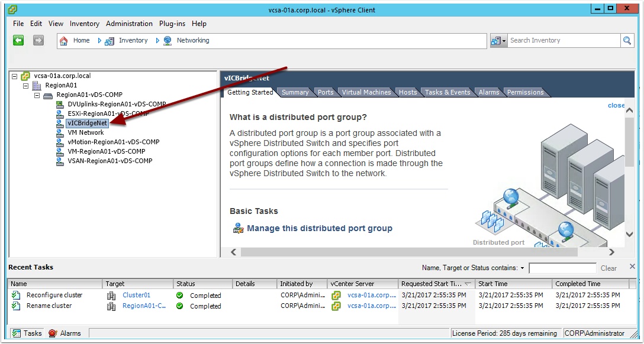Select VSAN-RegionA01-vDS-COMP port group
The width and height of the screenshot is (644, 344).
pos(110,161)
